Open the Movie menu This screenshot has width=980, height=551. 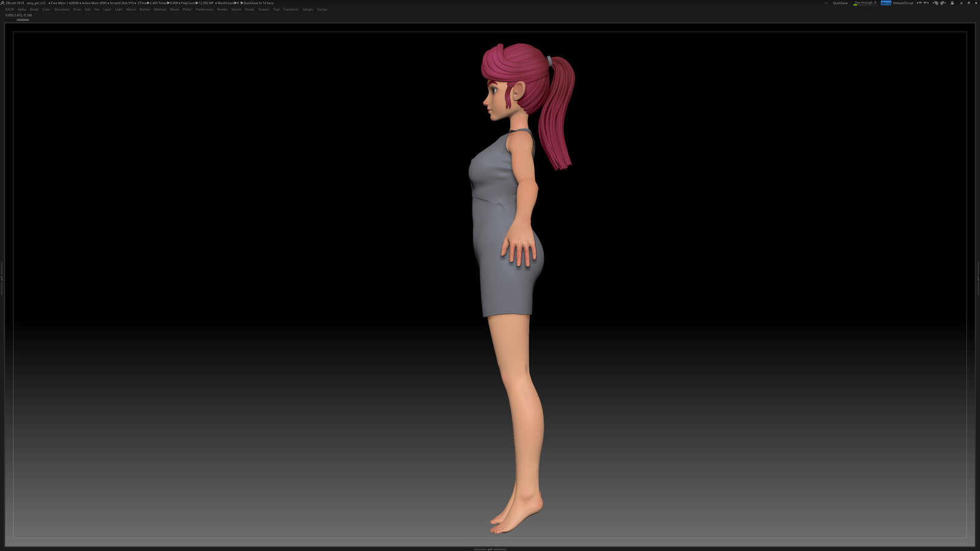[175, 9]
